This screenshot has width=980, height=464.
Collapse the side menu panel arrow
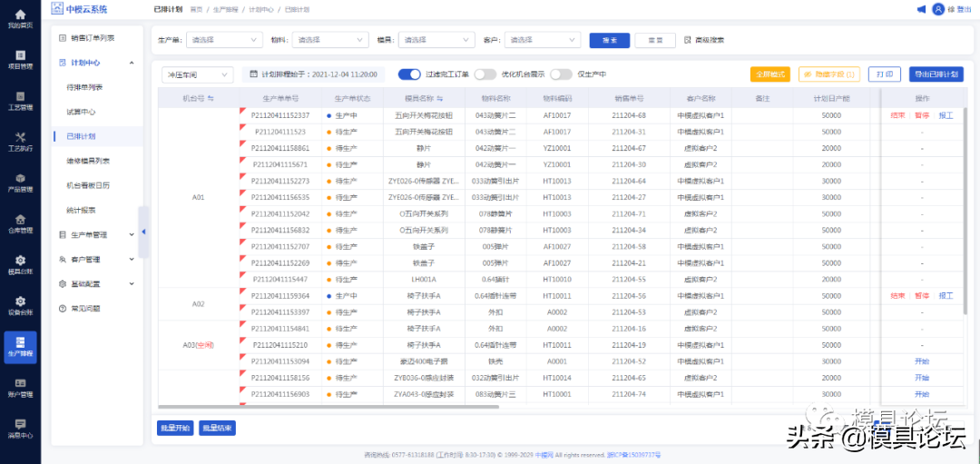tap(143, 232)
